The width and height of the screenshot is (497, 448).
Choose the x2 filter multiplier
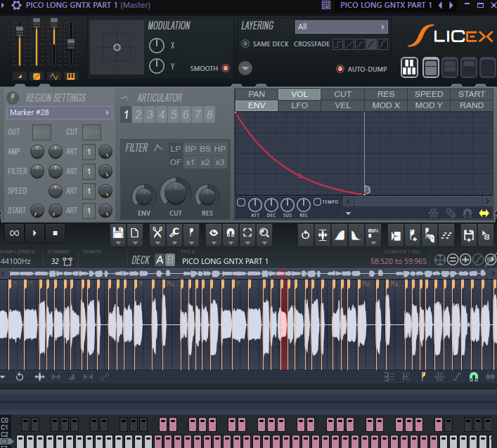[205, 162]
